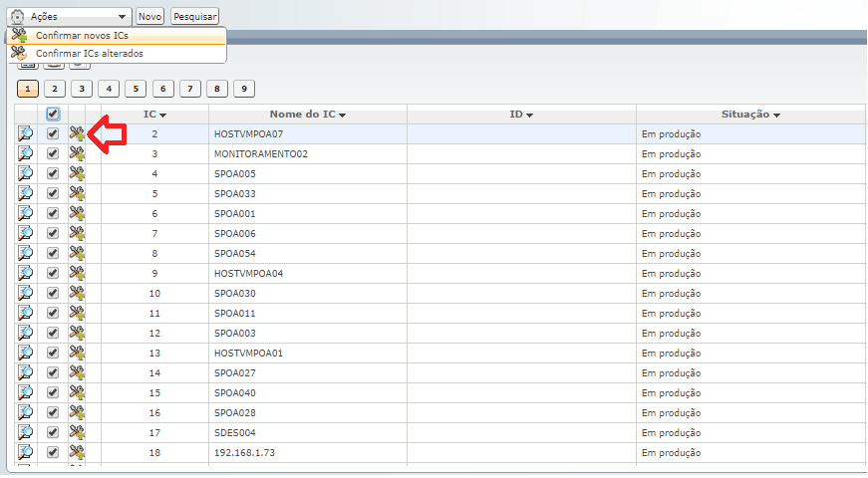
Task: Jump to page 9 in pagination
Action: click(244, 89)
